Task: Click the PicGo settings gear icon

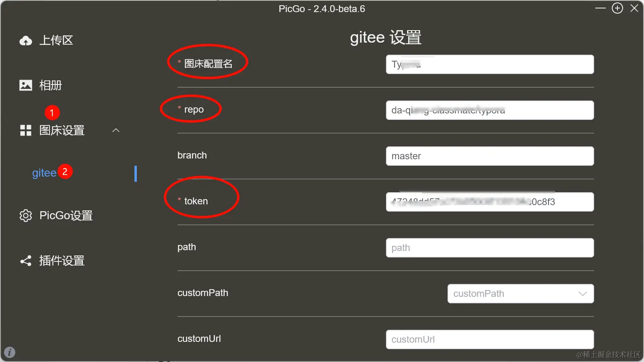Action: click(x=26, y=216)
